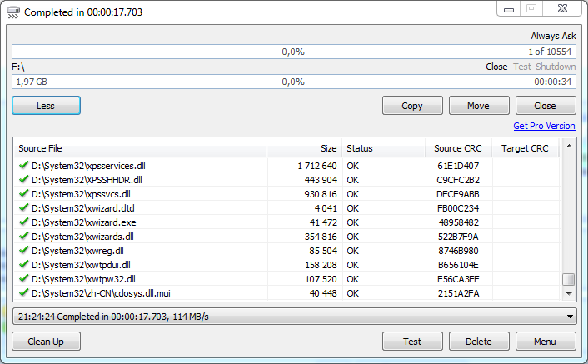The image size is (588, 364).
Task: Click green checkmark beside cdosys.dll.mui
Action: tap(24, 292)
